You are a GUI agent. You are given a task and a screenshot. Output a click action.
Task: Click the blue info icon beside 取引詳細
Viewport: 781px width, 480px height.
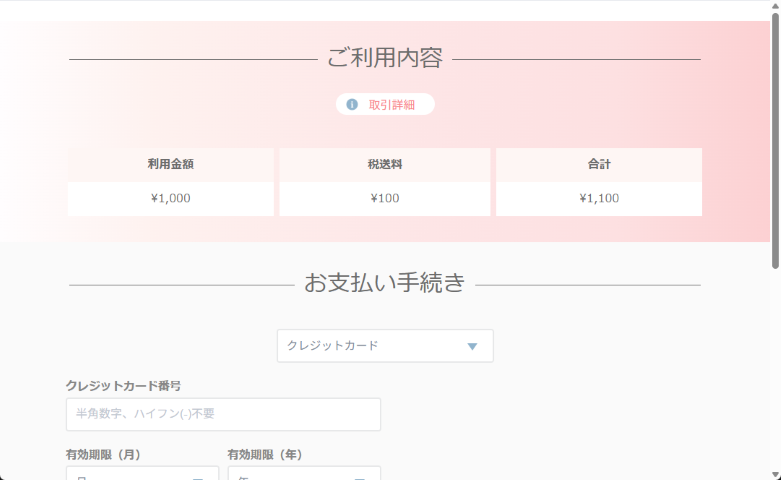tap(352, 105)
